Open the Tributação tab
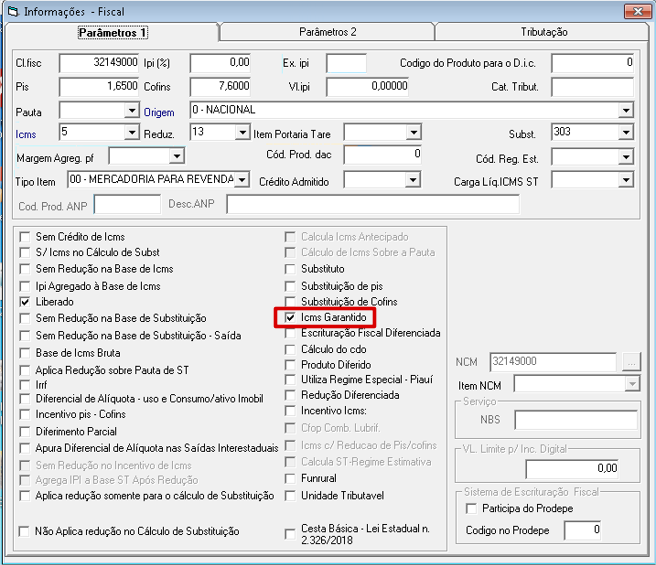 [x=544, y=32]
